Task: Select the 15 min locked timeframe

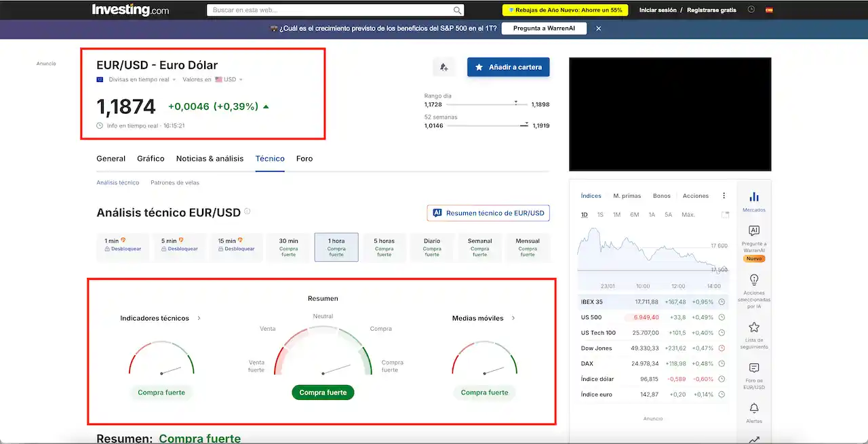Action: click(236, 247)
